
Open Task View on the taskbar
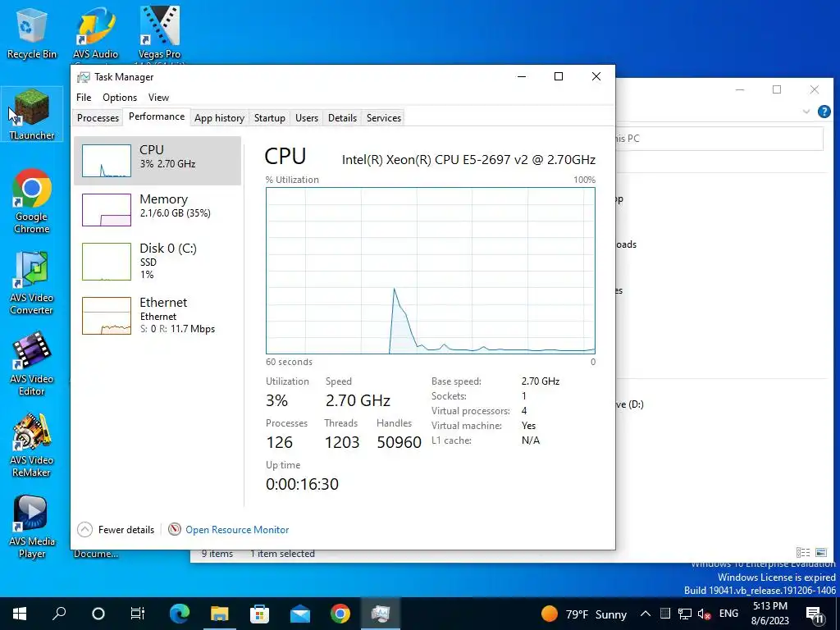(138, 614)
